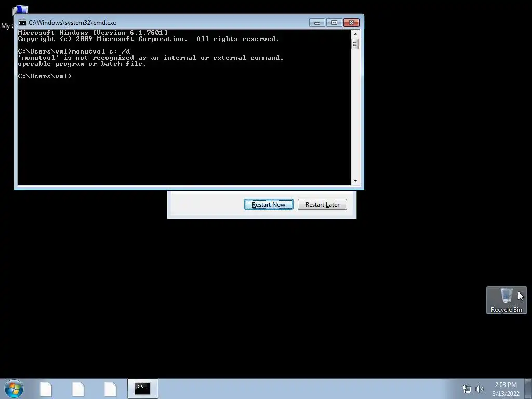Viewport: 532px width, 399px height.
Task: Click the Show desktop strip at taskbar end
Action: 528,389
